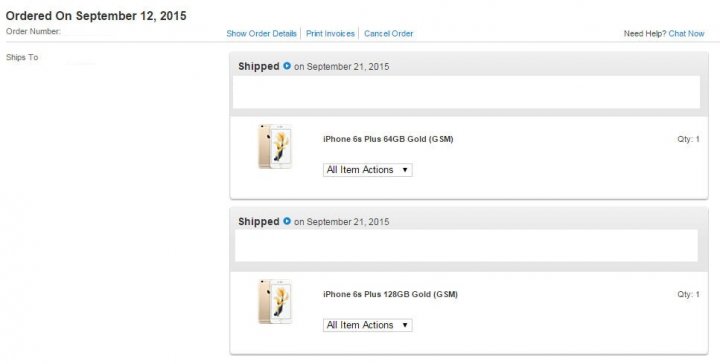Viewport: 720px width, 364px height.
Task: Click the second Shipped status heading
Action: coord(259,221)
